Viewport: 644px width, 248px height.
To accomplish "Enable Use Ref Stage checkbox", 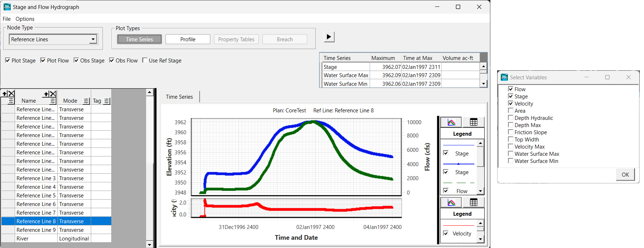I will [145, 60].
